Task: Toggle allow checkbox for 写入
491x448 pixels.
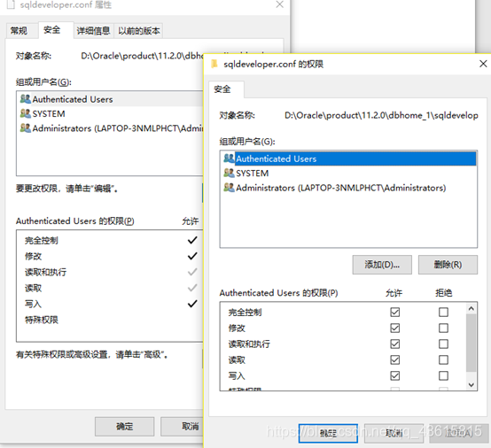Action: point(395,375)
